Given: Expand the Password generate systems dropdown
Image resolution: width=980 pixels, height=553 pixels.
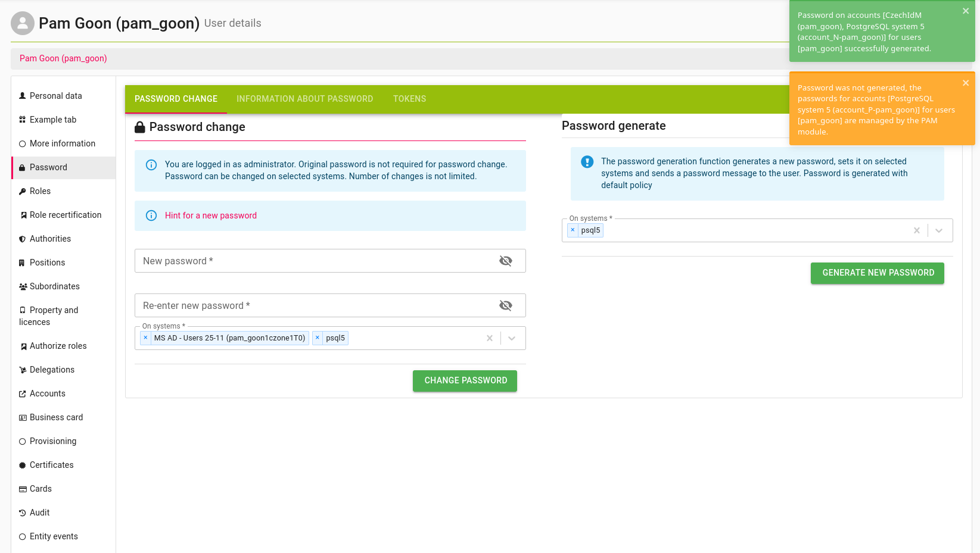Looking at the screenshot, I should point(939,230).
